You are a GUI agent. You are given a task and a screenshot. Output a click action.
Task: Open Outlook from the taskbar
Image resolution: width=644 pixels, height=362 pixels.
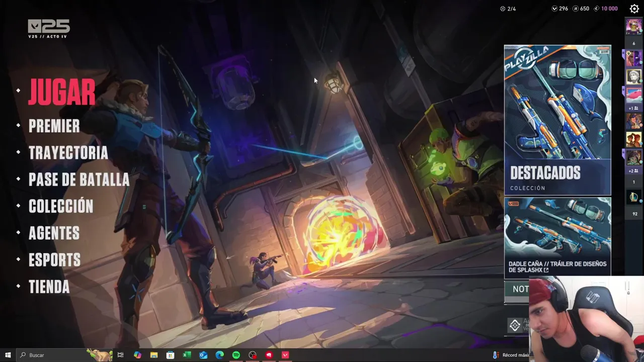click(203, 355)
